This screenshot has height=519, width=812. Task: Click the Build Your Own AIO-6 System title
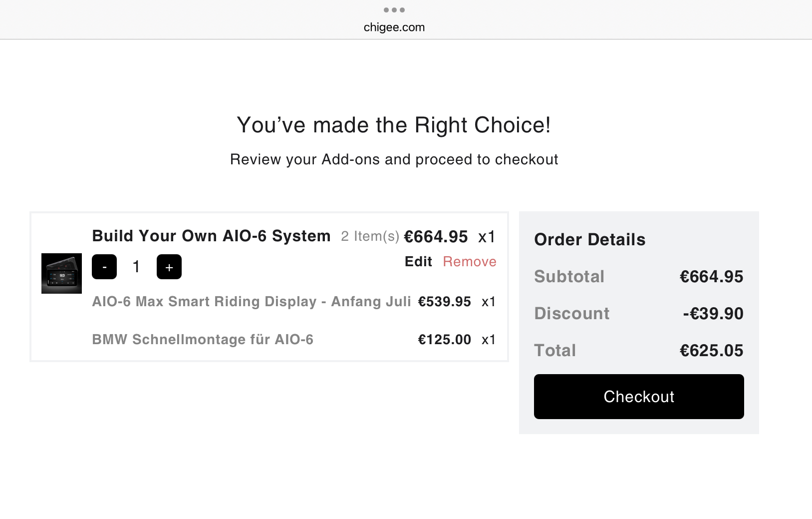tap(211, 236)
